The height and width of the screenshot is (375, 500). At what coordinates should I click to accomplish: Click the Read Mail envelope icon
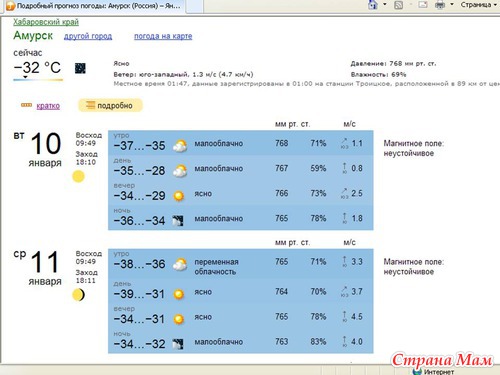tap(423, 5)
